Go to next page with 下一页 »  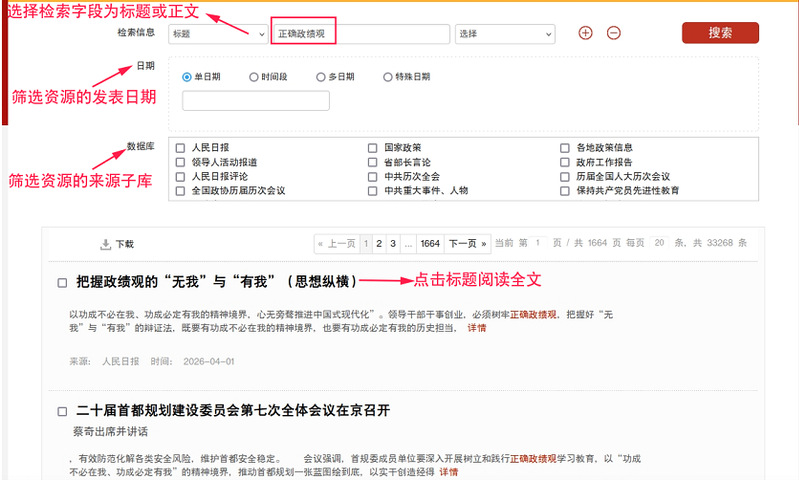pyautogui.click(x=467, y=243)
